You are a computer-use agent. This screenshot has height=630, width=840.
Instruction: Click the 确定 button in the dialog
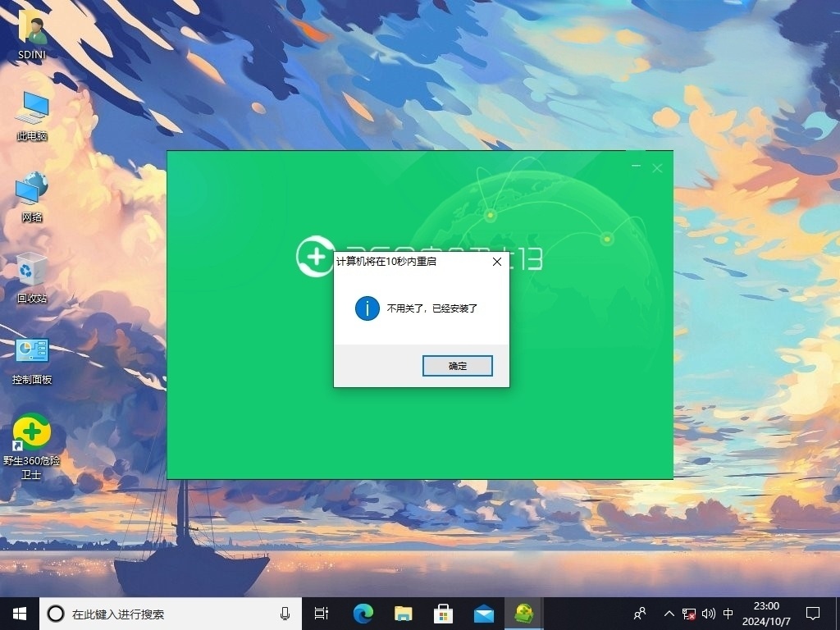point(457,366)
